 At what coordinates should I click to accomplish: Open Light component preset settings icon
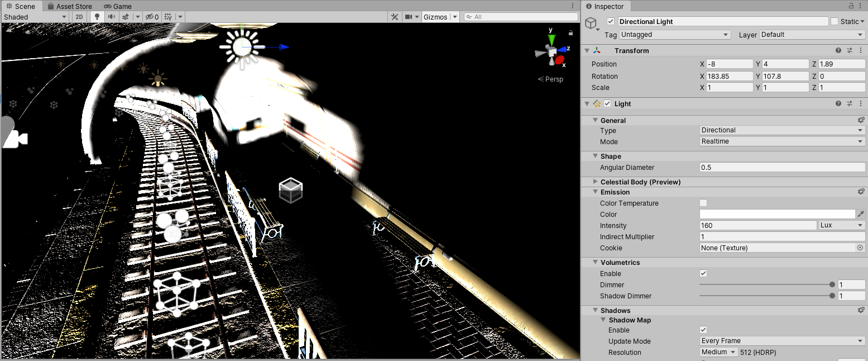click(850, 103)
